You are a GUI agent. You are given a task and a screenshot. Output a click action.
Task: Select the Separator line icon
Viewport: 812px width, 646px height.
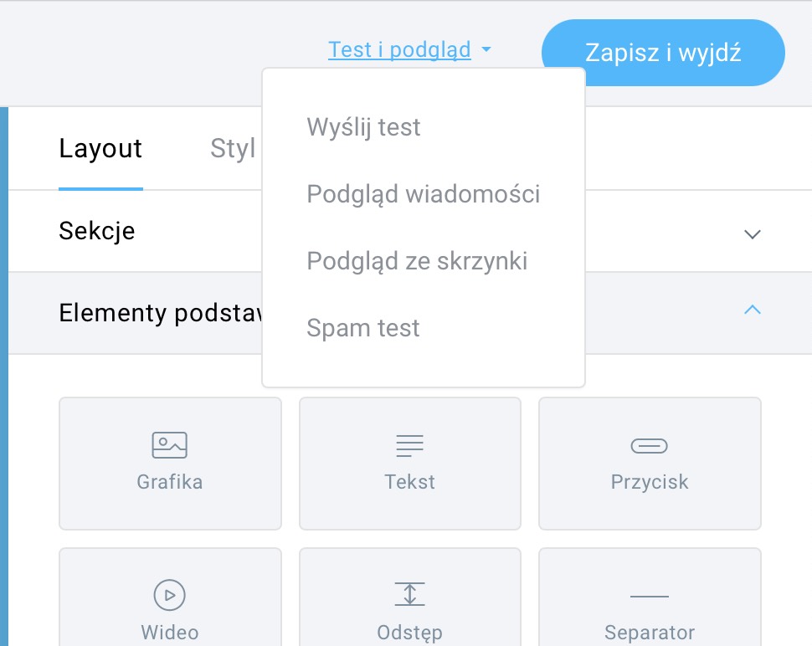coord(650,597)
